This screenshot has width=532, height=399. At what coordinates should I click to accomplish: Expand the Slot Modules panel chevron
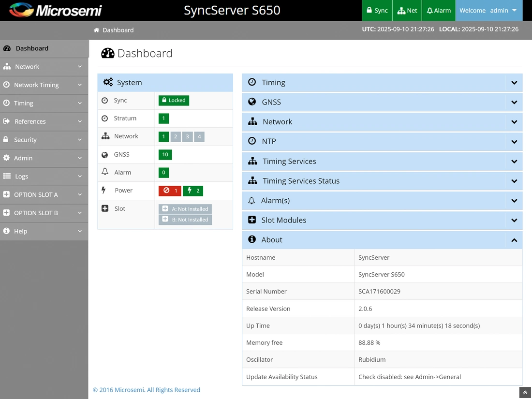[x=514, y=220]
